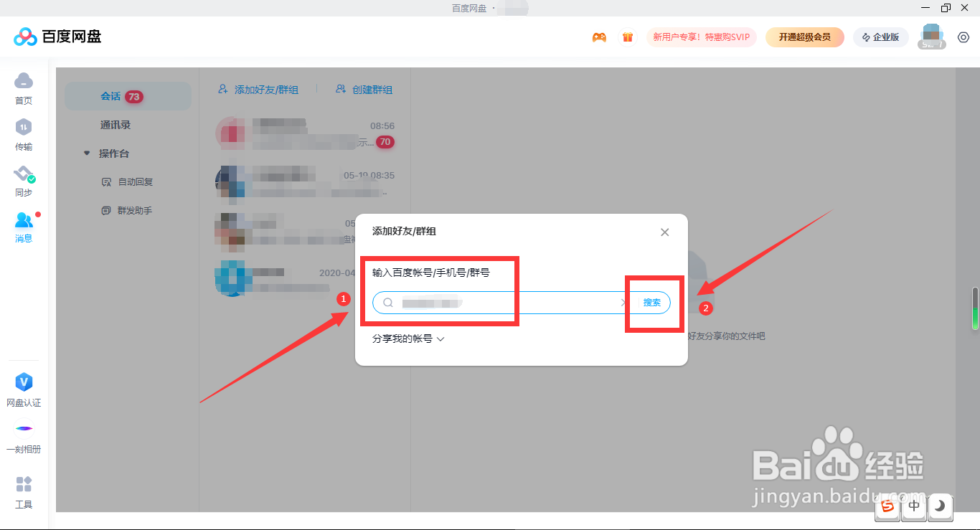This screenshot has height=530, width=980.
Task: Open the conversation timed 08:56
Action: click(x=305, y=133)
